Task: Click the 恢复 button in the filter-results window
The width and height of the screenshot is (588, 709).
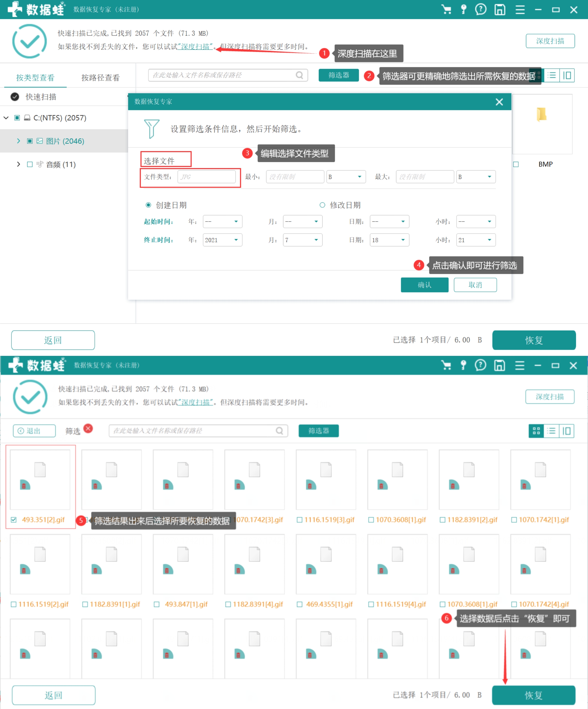Action: coord(534,695)
